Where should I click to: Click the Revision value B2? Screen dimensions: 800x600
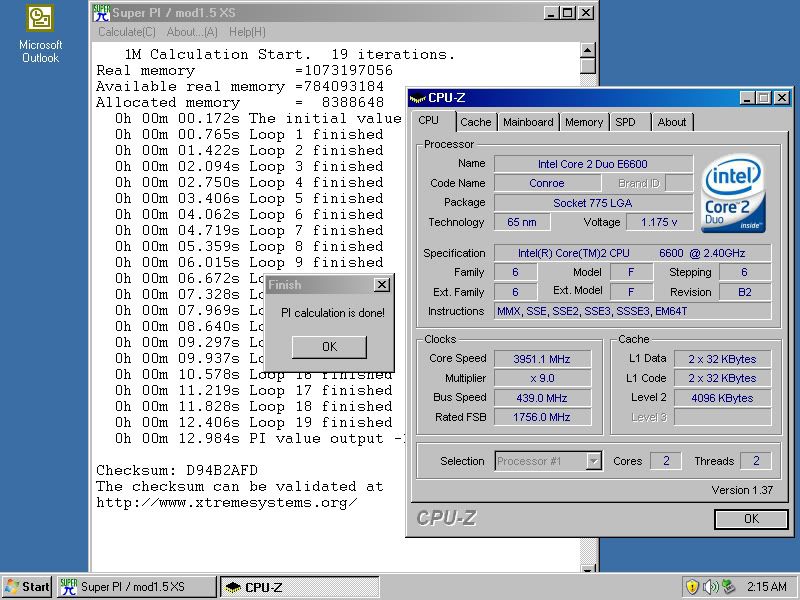[744, 292]
